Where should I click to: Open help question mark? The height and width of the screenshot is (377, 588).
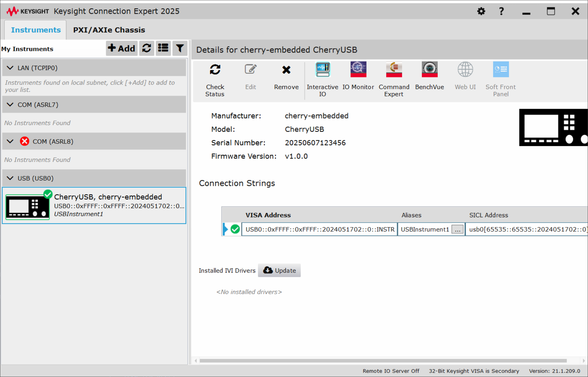(x=501, y=11)
